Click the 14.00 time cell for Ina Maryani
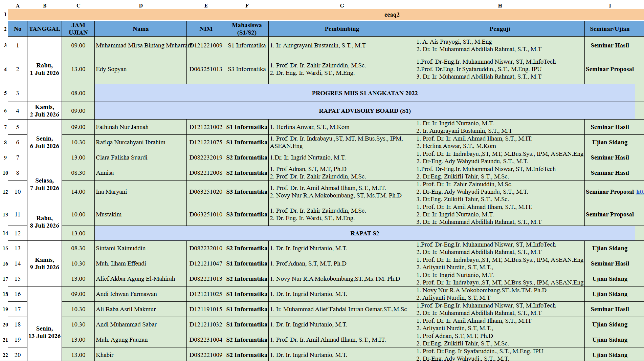Viewport: 644px width, 361px height. 78,192
